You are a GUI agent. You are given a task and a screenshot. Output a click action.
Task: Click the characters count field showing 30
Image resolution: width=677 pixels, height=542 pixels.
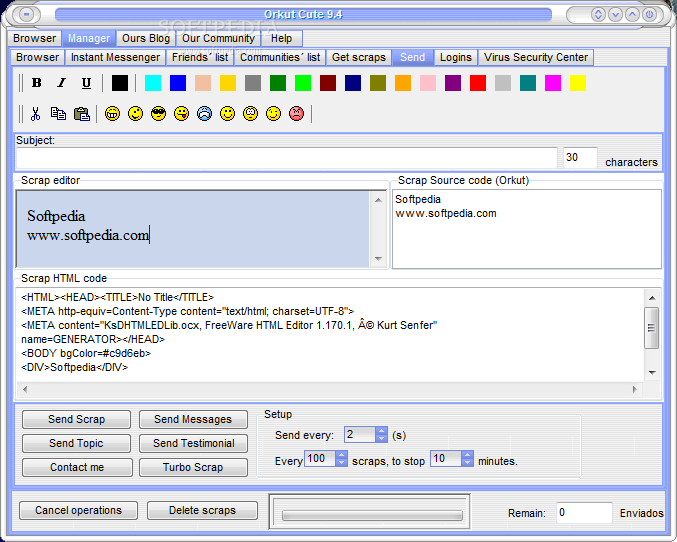(x=580, y=158)
